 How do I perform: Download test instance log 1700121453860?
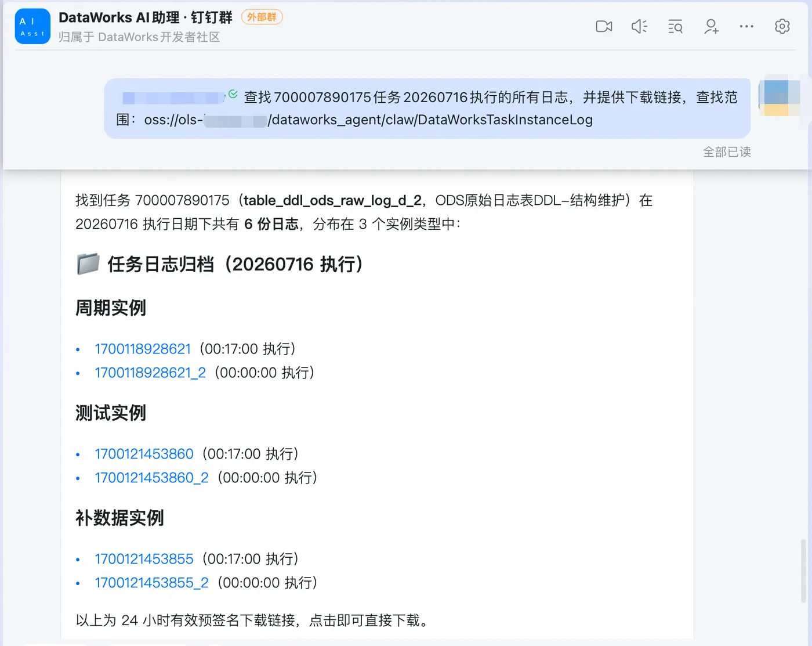click(144, 454)
